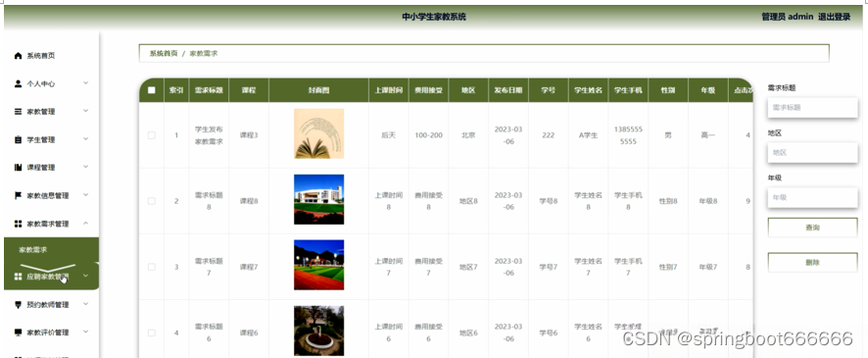Screen dimensions: 868x358
Task: Check the checkbox for row index 3
Action: click(x=152, y=267)
